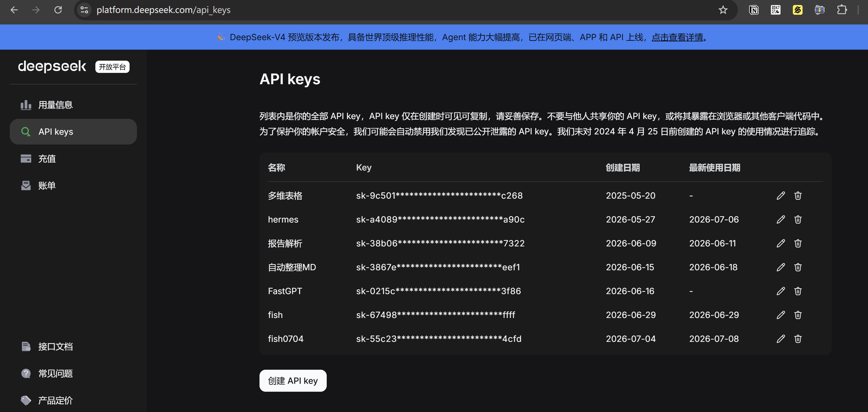The height and width of the screenshot is (412, 868).
Task: Delete the 报告解析 API key
Action: click(x=798, y=243)
